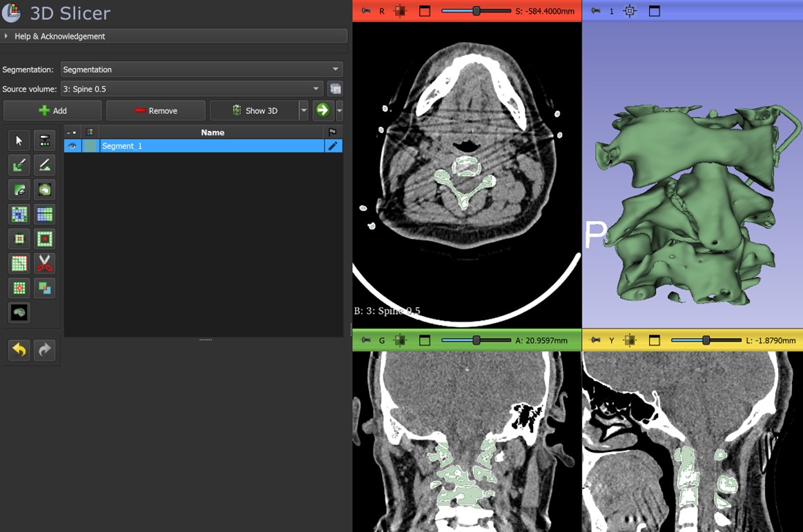Click the Remove segment button
The height and width of the screenshot is (532, 803).
tap(155, 110)
